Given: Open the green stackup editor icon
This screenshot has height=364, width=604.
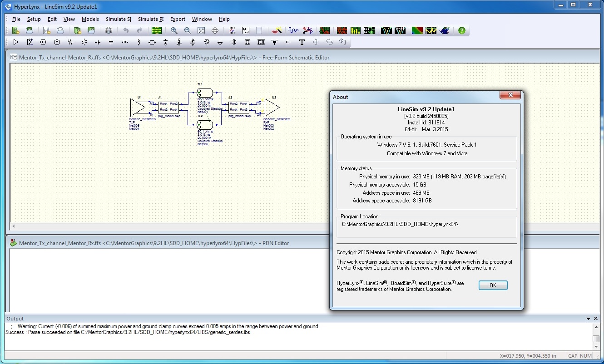Looking at the screenshot, I should tap(157, 30).
